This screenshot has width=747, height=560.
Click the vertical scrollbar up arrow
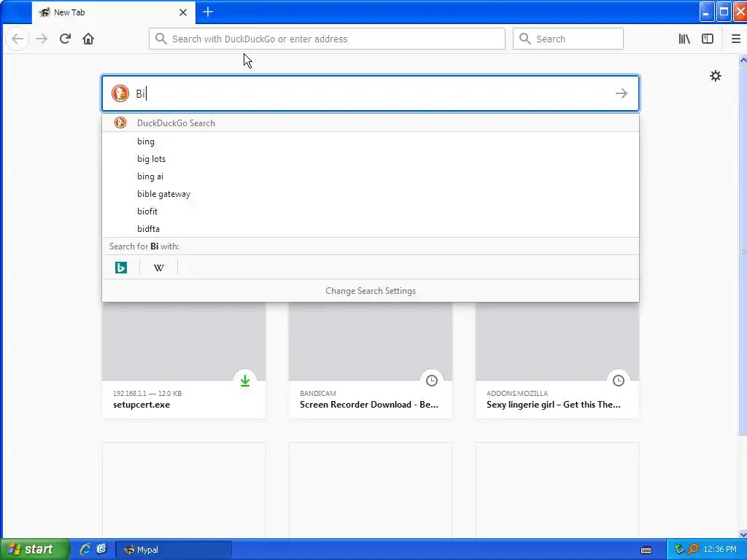click(743, 61)
